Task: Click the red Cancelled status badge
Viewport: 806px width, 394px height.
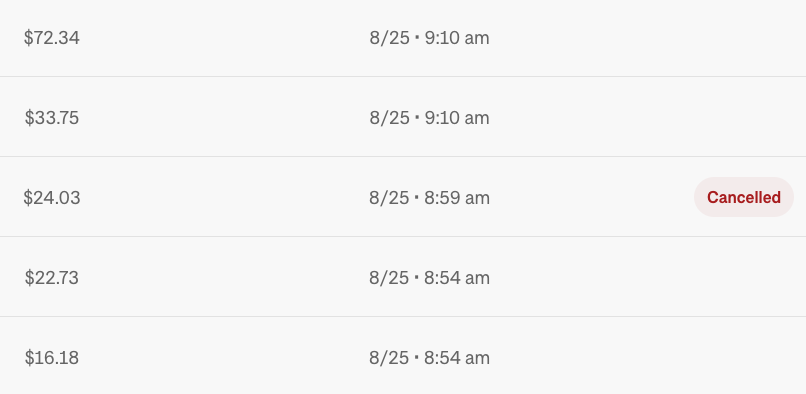Action: (x=744, y=197)
